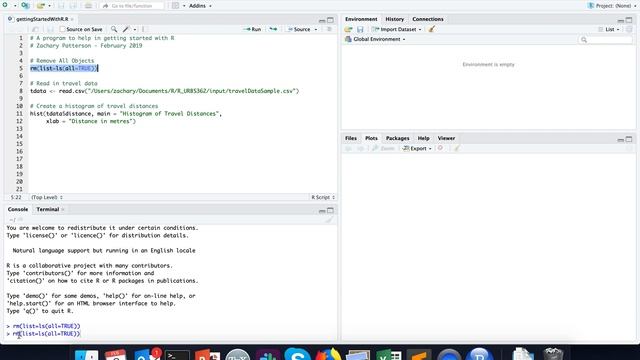This screenshot has width=640, height=360.
Task: Expand the Source button dropdown arrow
Action: pyautogui.click(x=316, y=29)
